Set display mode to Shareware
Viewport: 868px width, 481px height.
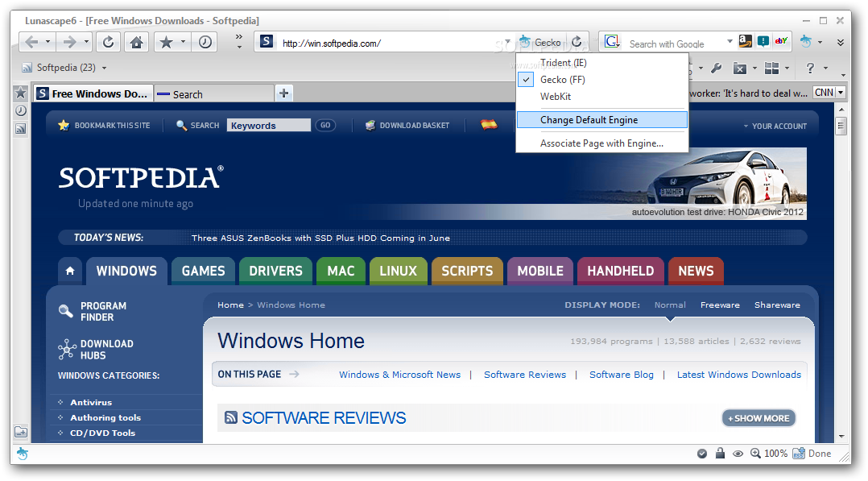pos(777,305)
